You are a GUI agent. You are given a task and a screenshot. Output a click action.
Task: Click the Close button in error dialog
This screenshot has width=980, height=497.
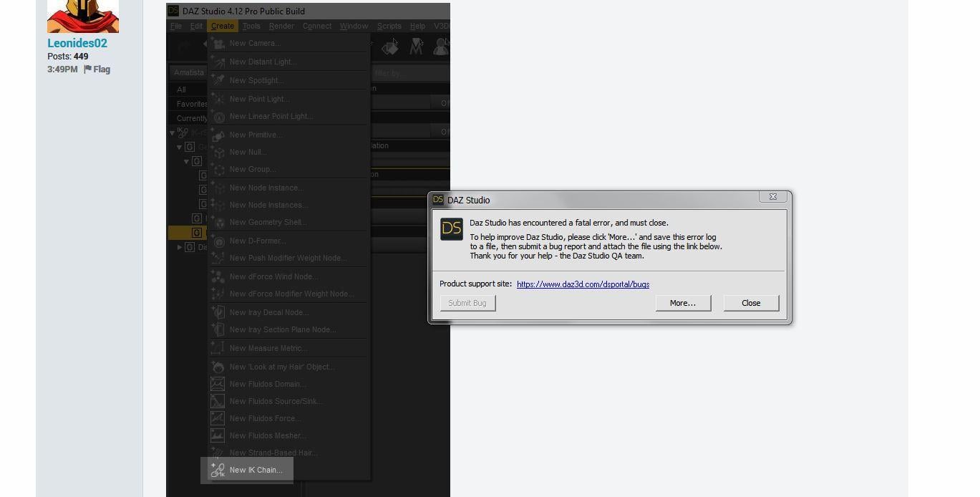click(x=751, y=303)
